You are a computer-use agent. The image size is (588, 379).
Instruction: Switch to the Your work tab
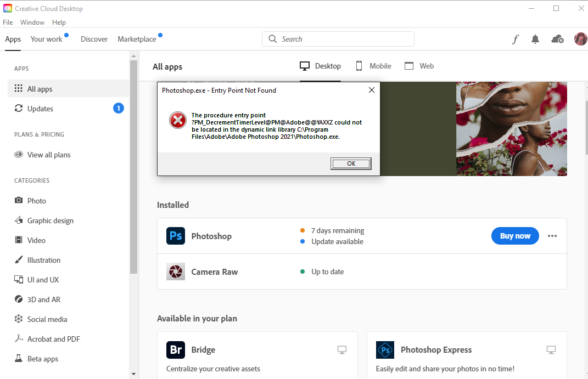(47, 39)
